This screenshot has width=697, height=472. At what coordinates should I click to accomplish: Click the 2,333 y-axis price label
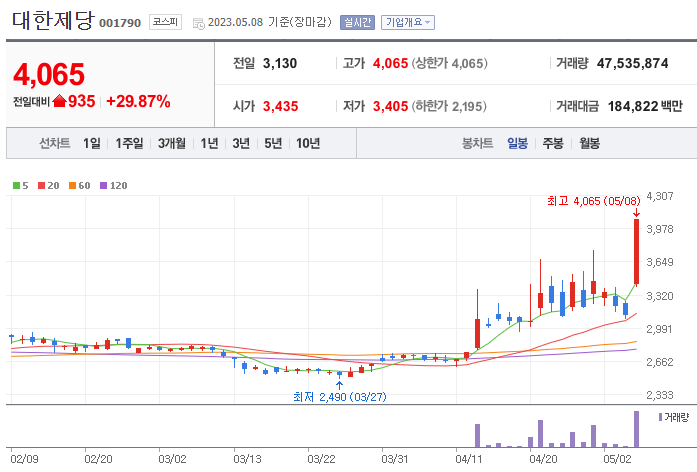point(660,395)
